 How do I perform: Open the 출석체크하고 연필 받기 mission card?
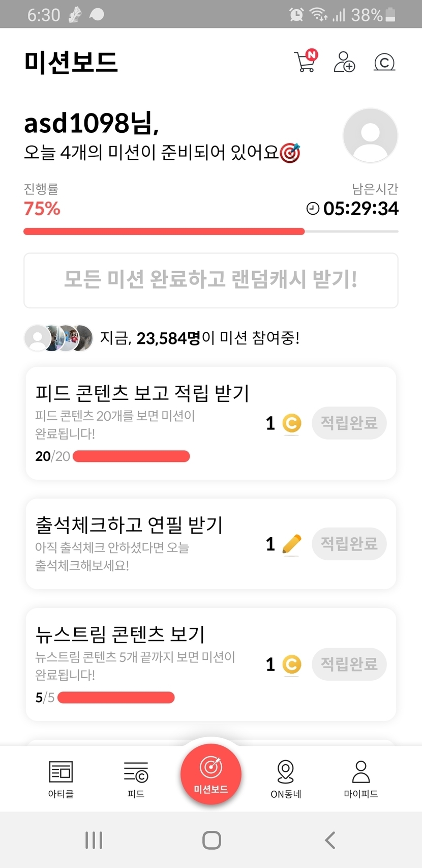[142, 543]
